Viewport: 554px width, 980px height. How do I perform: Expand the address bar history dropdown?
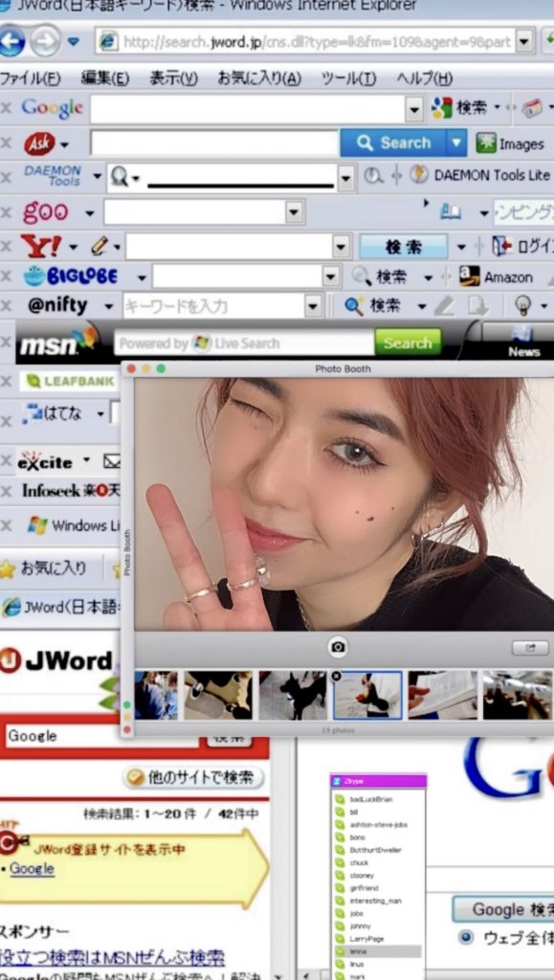tap(524, 42)
